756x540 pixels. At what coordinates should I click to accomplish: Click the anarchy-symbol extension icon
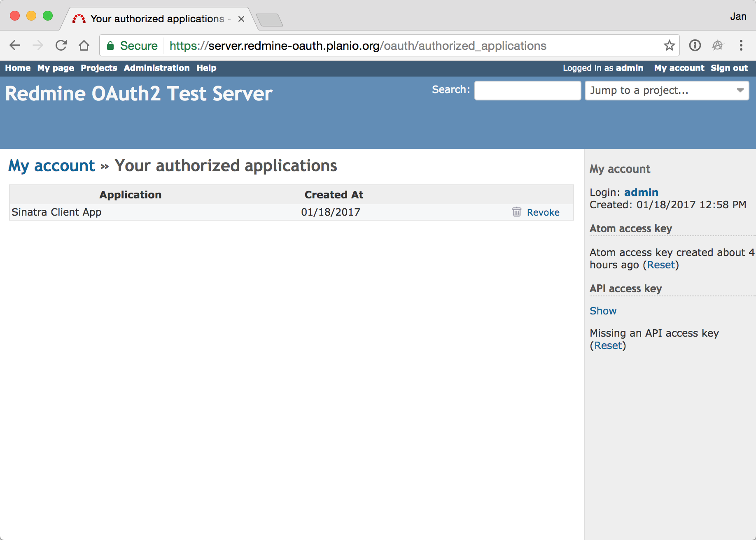click(718, 45)
